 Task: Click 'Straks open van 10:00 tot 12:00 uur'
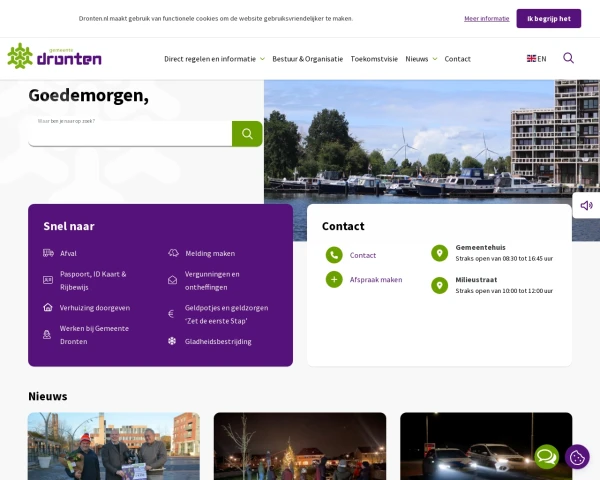(504, 291)
